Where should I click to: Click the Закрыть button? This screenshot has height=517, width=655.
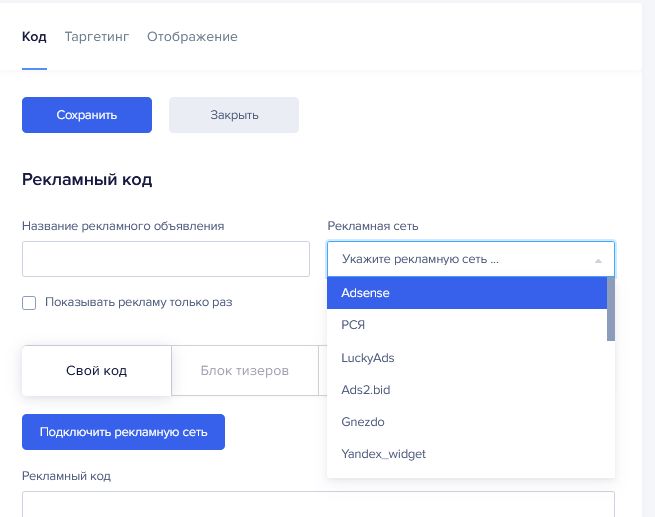click(234, 115)
